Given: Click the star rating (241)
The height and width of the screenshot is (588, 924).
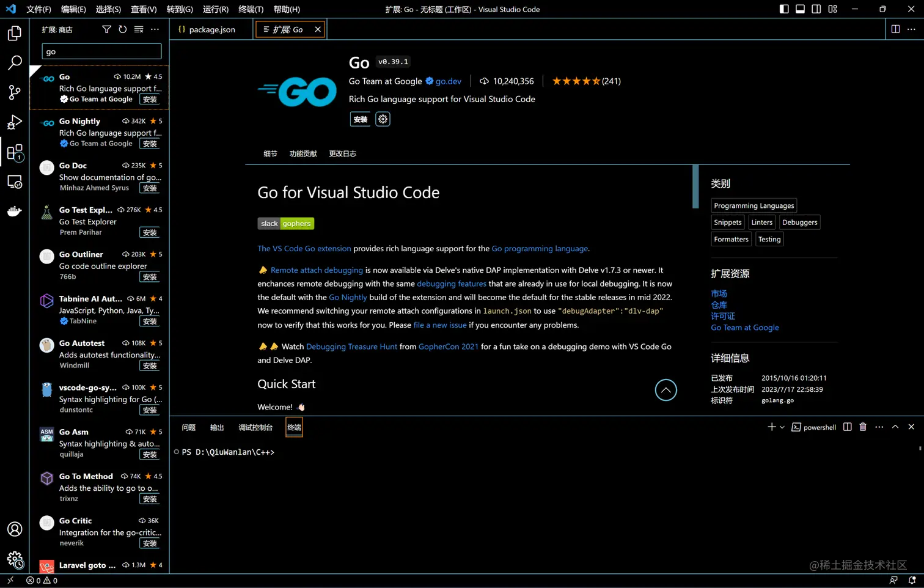Looking at the screenshot, I should point(586,81).
